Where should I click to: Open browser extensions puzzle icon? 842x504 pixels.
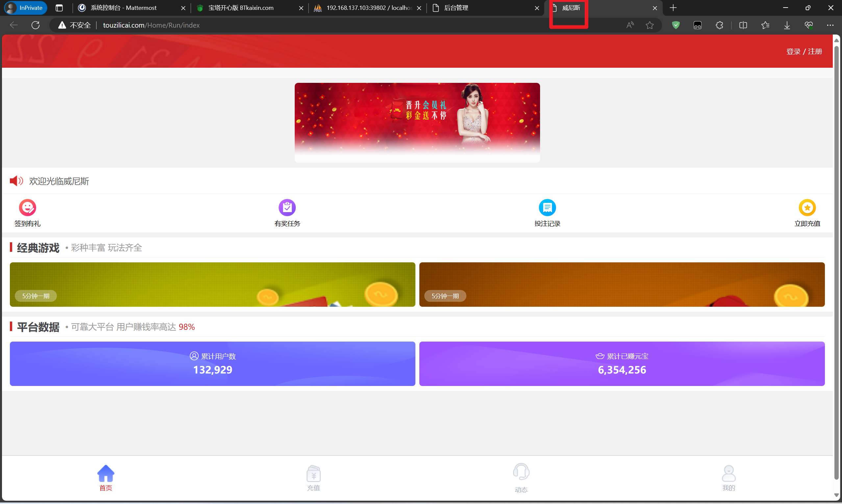tap(719, 25)
